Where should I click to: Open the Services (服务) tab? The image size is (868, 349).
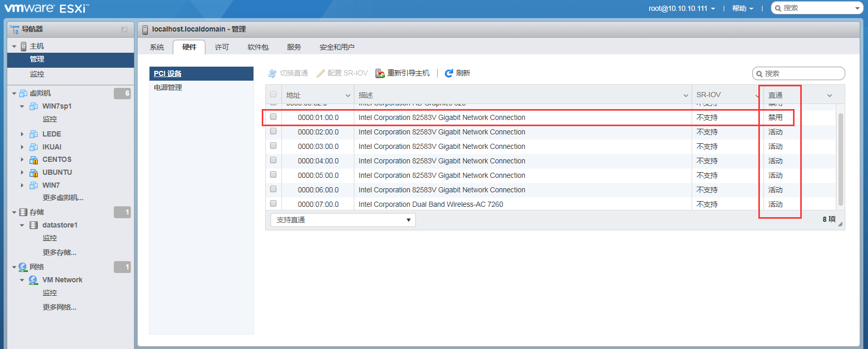(294, 48)
